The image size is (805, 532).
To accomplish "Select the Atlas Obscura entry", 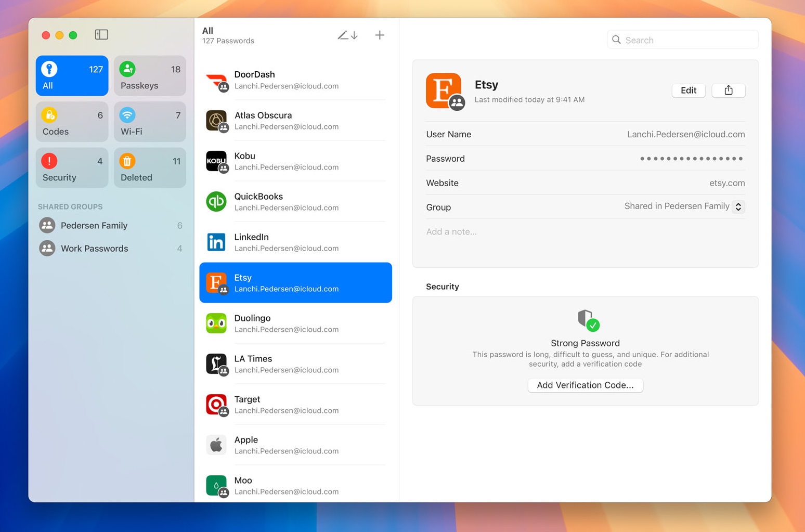I will [x=296, y=121].
